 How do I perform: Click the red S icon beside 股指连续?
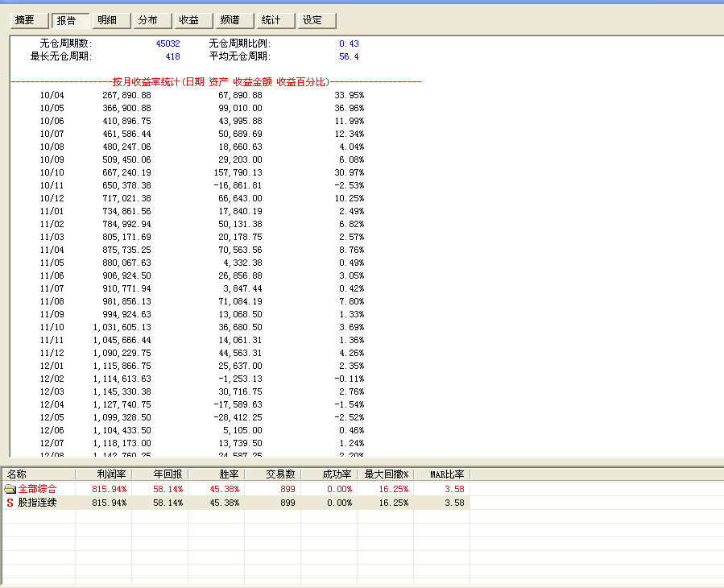[10, 503]
